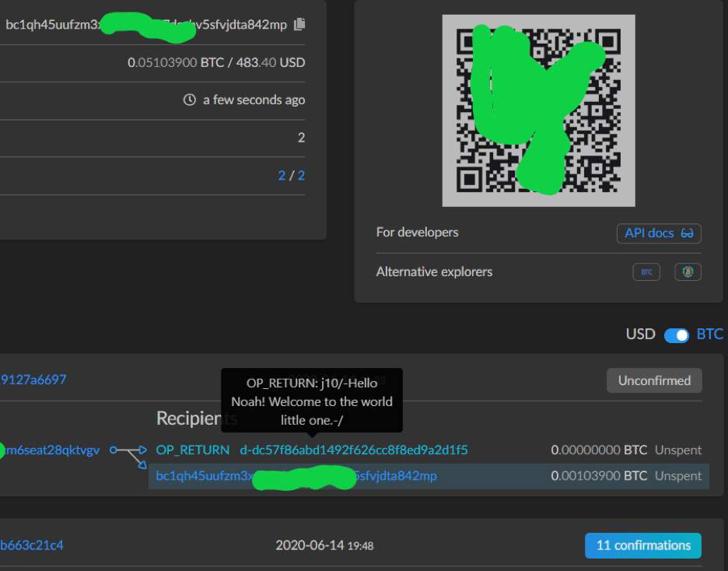Click Unspent status in the OP_RETURN row
This screenshot has height=571, width=728.
(678, 450)
